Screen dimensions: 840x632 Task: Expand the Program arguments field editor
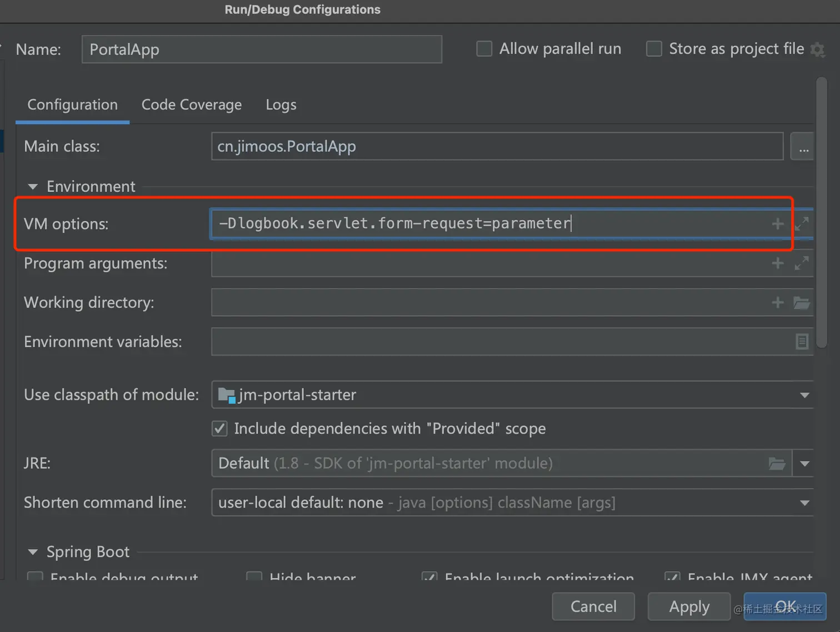click(802, 263)
